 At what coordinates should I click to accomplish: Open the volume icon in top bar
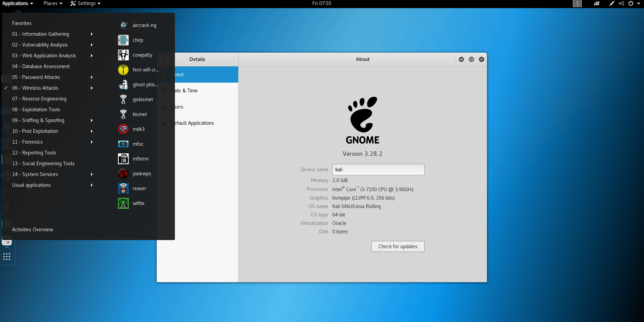tap(621, 3)
